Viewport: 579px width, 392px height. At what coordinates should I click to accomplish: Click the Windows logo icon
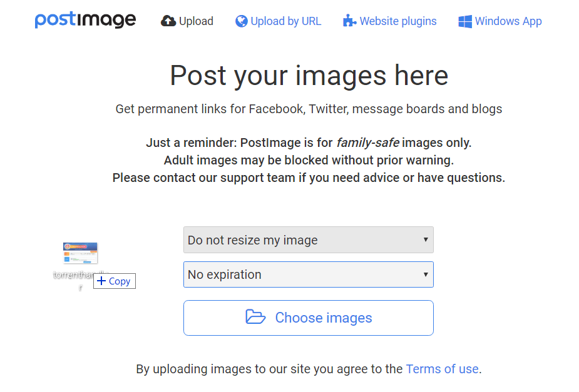[465, 21]
